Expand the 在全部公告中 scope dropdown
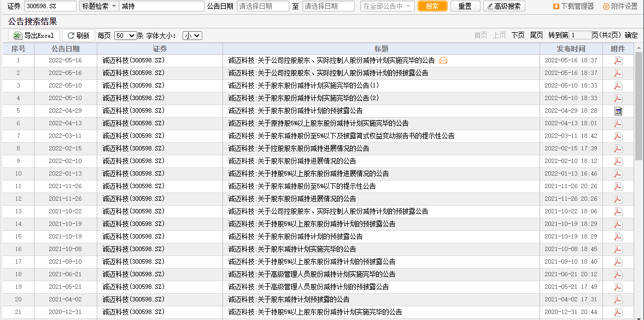 (x=387, y=6)
